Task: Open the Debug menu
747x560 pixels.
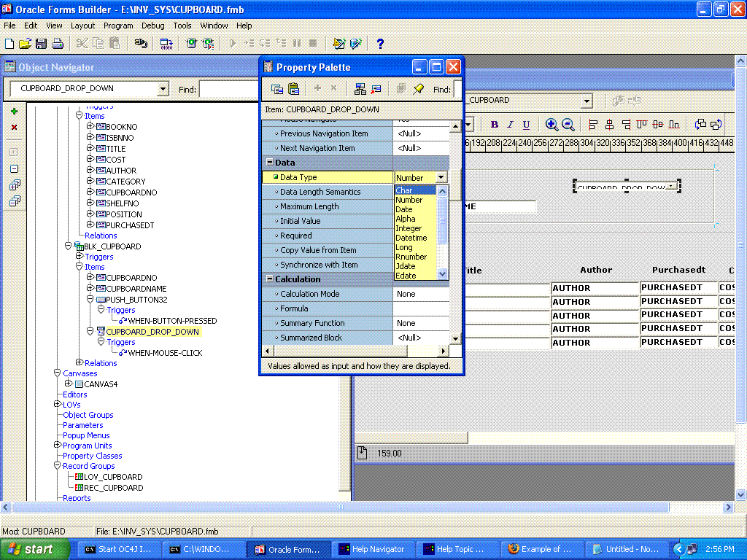Action: coord(153,26)
